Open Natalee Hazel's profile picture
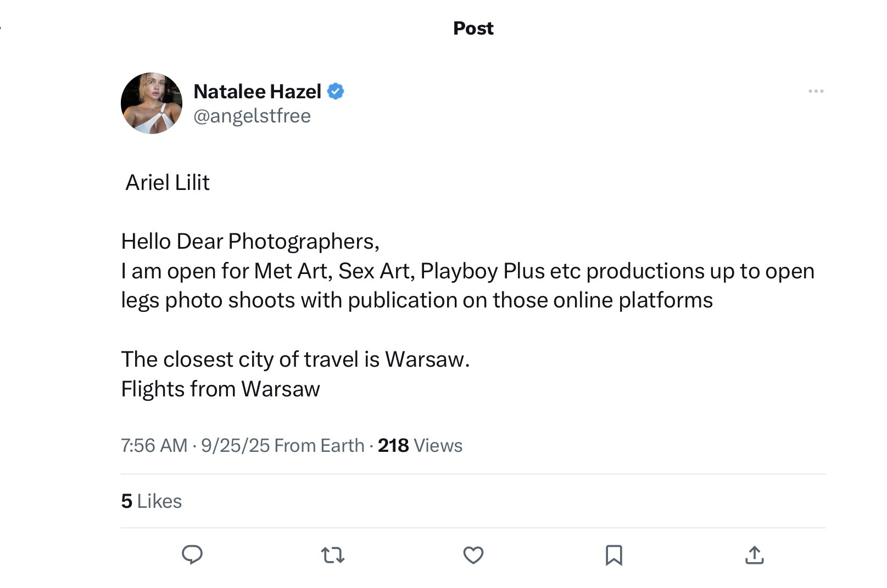The height and width of the screenshot is (588, 887). (152, 103)
